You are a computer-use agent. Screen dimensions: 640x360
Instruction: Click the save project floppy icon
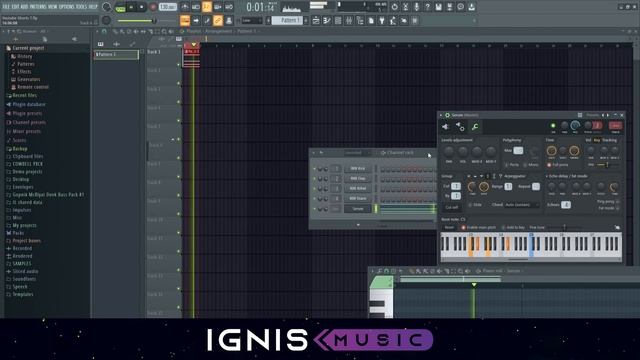tap(438, 7)
